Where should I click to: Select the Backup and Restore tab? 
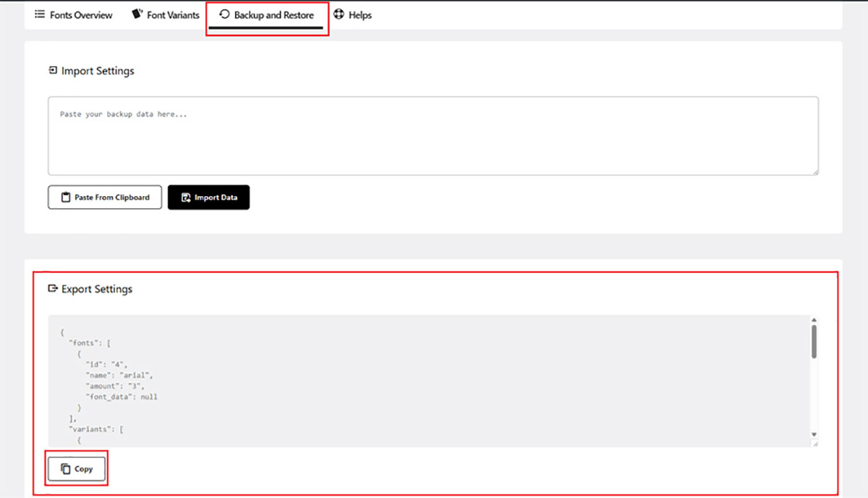pos(266,14)
